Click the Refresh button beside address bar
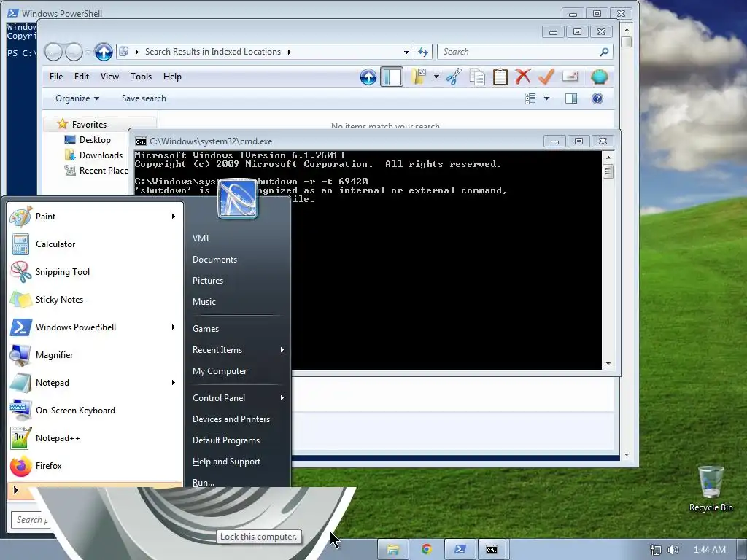747x560 pixels. [423, 52]
